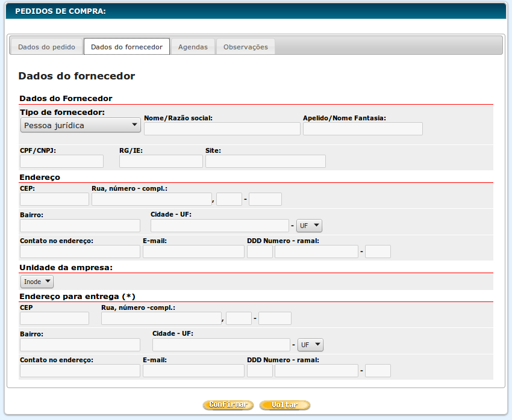Open the Observações tab
The image size is (512, 420).
point(245,47)
